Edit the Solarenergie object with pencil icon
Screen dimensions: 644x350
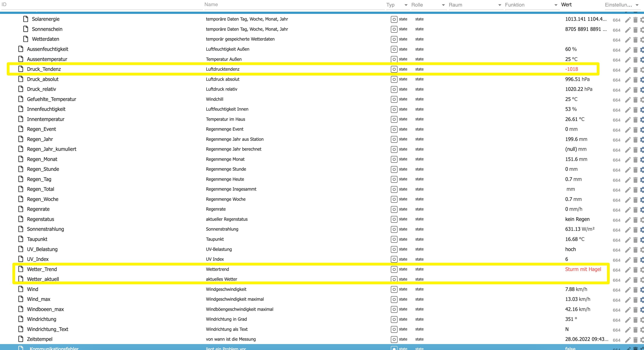coord(628,20)
